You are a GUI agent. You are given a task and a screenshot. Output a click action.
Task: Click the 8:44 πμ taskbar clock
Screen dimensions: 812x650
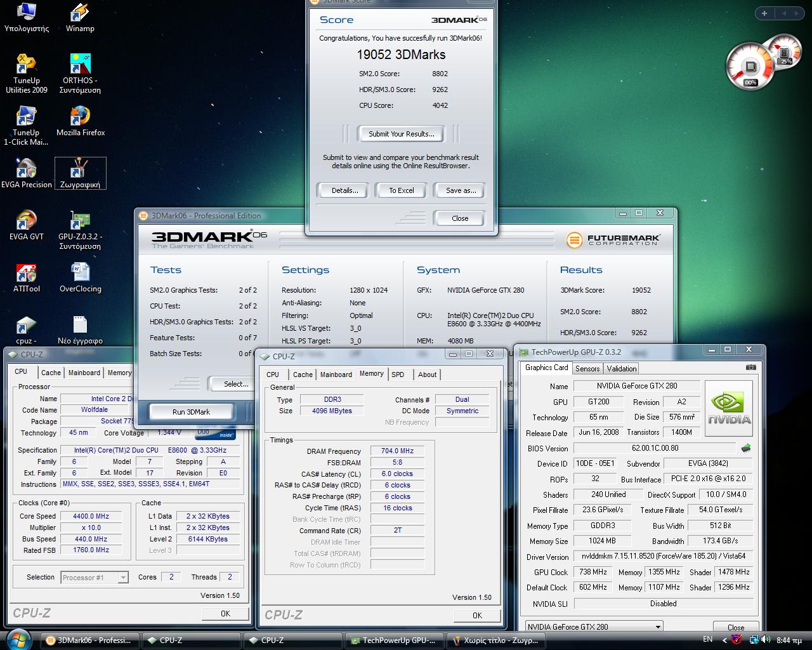(789, 640)
